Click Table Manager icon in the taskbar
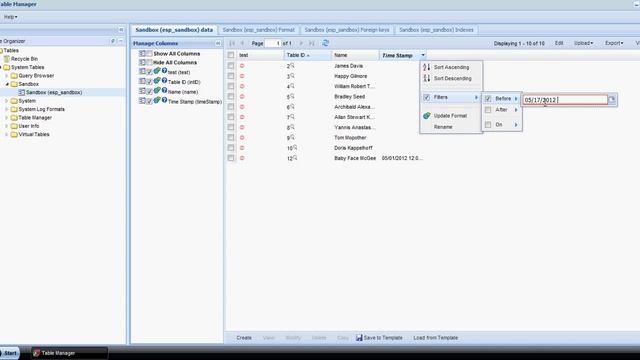The height and width of the screenshot is (360, 640). tap(36, 353)
